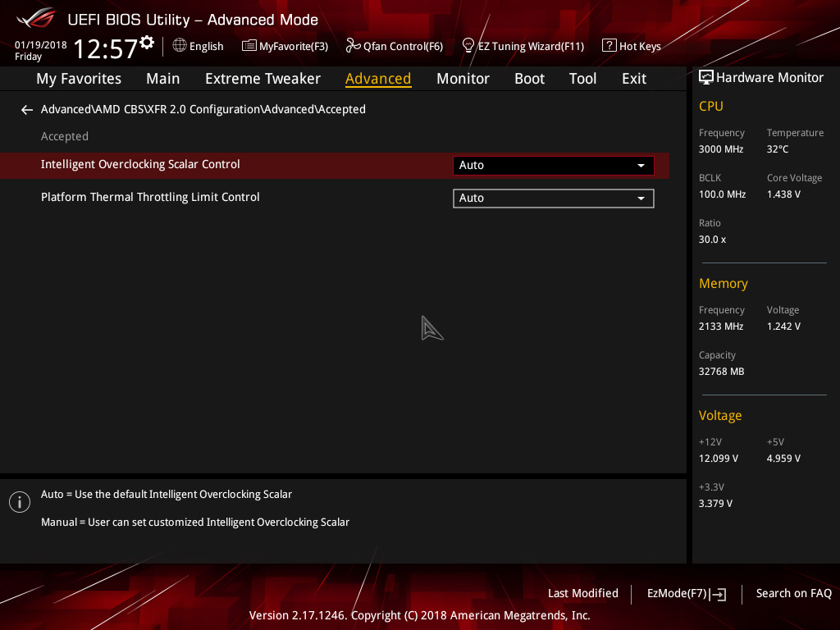
Task: Open Intelligent Overclocking Scalar Control dropdown
Action: [554, 166]
